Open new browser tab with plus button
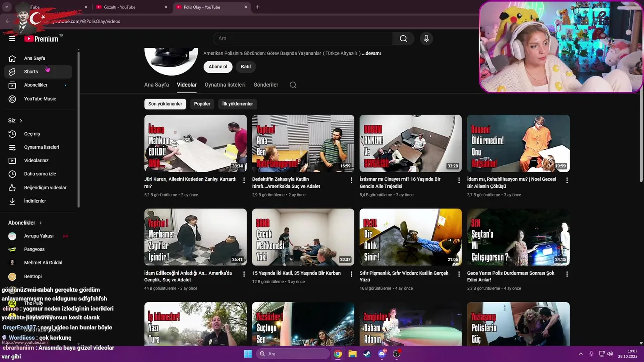Viewport: 644px width, 362px height. point(258,7)
